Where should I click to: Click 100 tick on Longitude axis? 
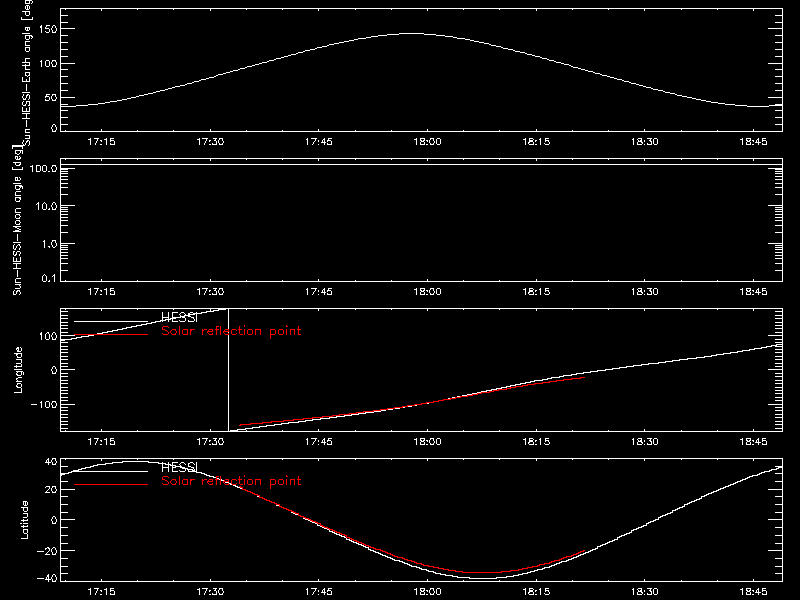47,336
